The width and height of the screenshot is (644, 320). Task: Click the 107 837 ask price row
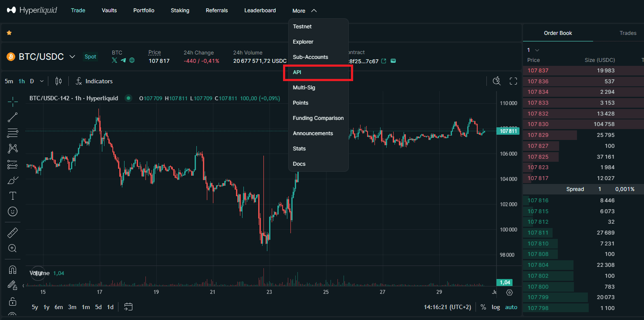click(x=583, y=71)
